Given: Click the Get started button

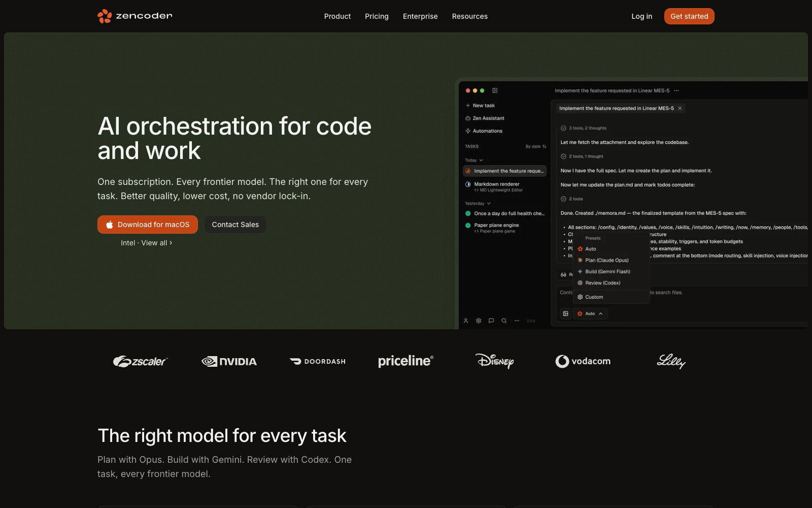Looking at the screenshot, I should (x=689, y=16).
